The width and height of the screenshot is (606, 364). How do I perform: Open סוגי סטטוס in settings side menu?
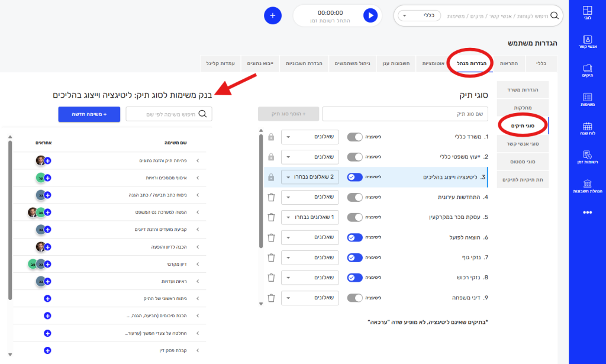[x=523, y=161]
